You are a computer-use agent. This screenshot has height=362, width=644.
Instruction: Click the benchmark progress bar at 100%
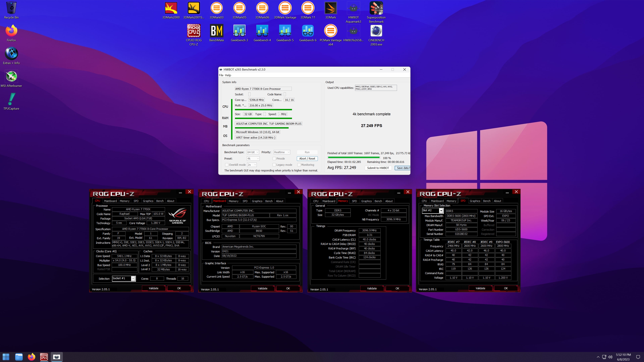[x=354, y=157]
